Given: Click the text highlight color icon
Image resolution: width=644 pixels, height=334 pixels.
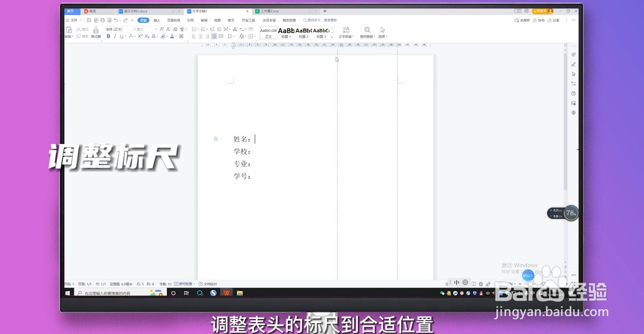Looking at the screenshot, I should (163, 36).
